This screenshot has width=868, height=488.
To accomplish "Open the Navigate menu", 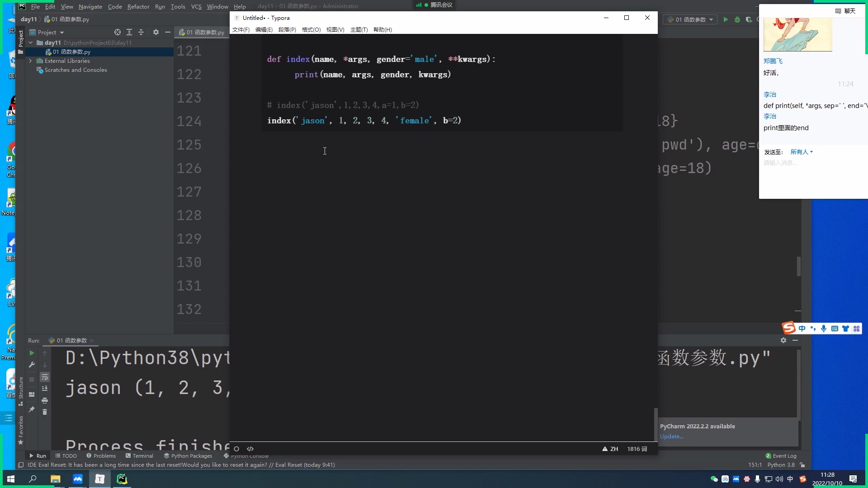I will [x=90, y=7].
